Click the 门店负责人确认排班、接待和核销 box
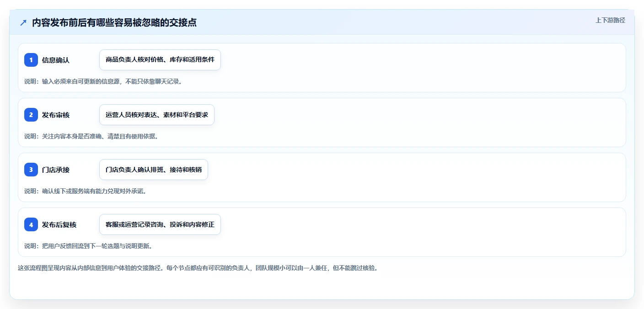644x309 pixels. click(154, 170)
